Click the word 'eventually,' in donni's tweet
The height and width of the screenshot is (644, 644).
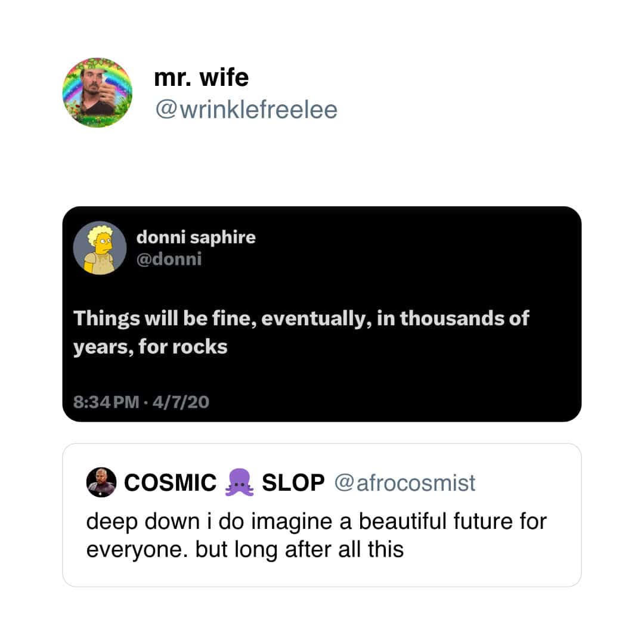point(316,319)
